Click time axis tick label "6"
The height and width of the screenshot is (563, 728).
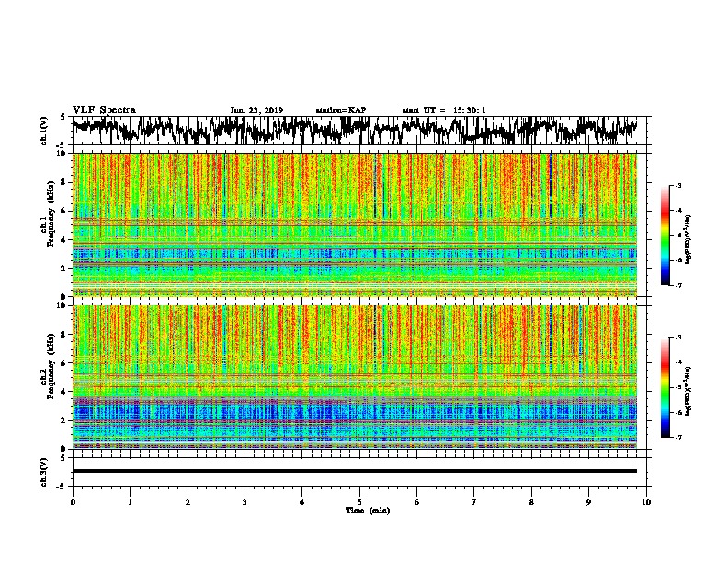tap(416, 502)
